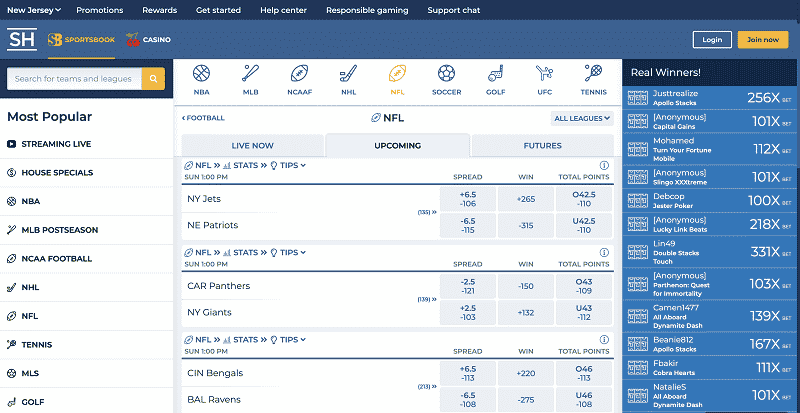This screenshot has width=800, height=413.
Task: Choose the Golf icon
Action: 495,80
